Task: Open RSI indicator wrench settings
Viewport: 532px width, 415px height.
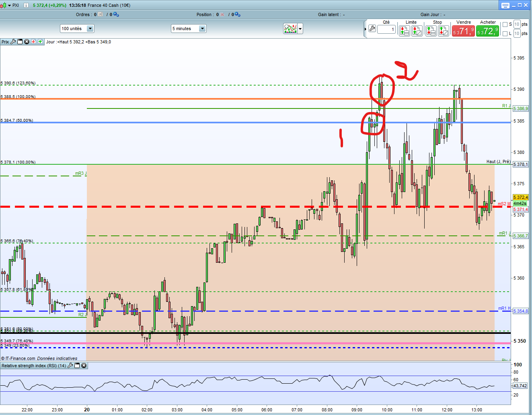Action: pyautogui.click(x=70, y=366)
